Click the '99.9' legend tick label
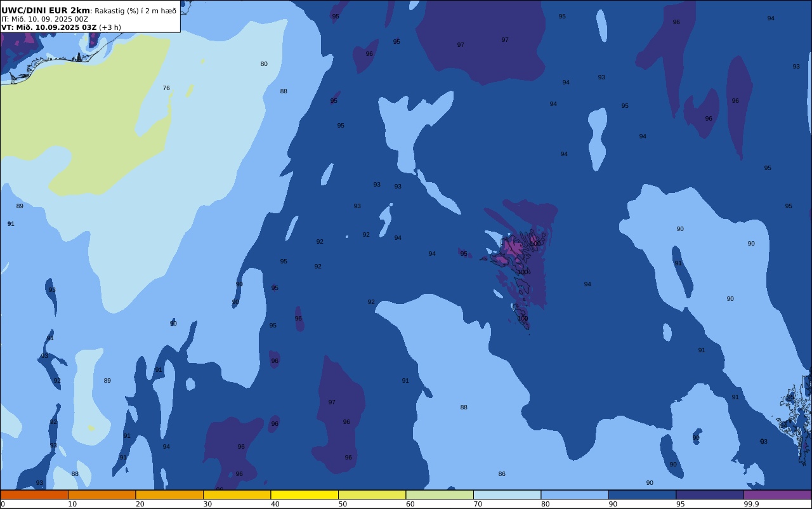812x509 pixels. [751, 504]
